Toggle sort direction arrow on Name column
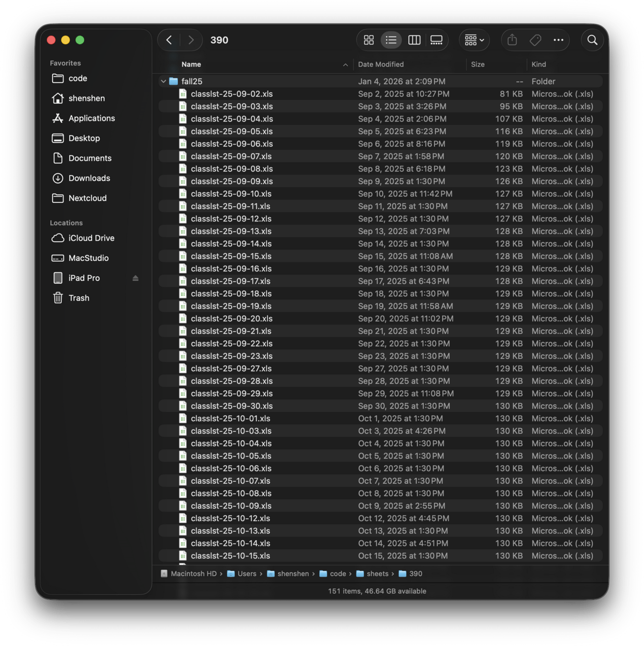The height and width of the screenshot is (646, 644). click(x=345, y=65)
